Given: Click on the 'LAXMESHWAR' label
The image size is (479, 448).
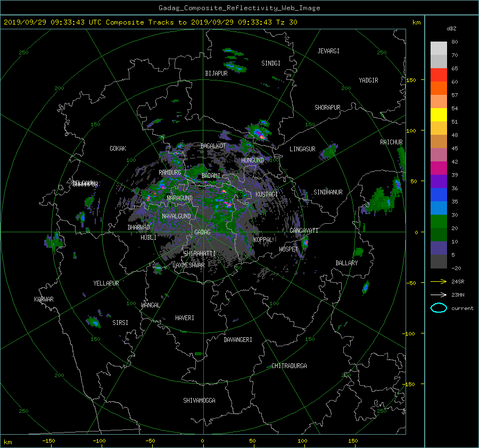Looking at the screenshot, I should point(188,265).
